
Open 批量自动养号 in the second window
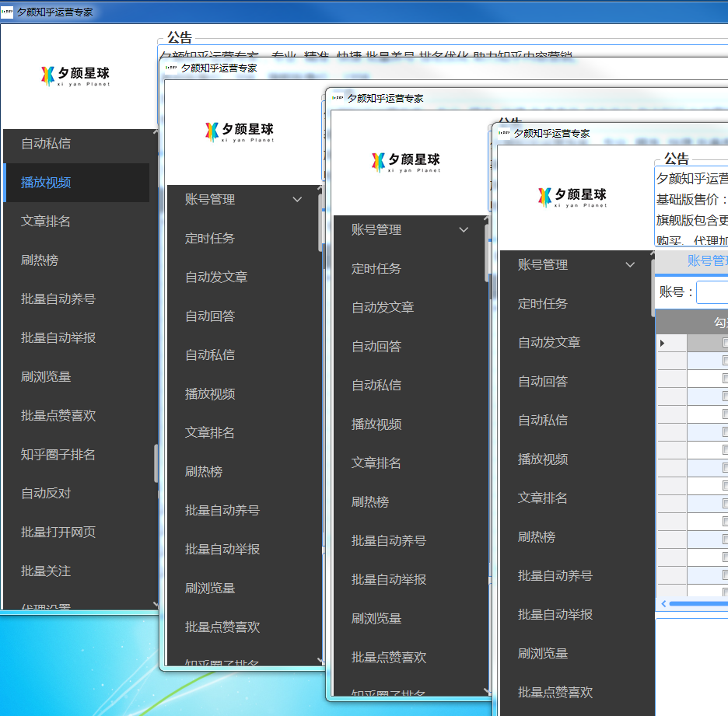(x=222, y=511)
